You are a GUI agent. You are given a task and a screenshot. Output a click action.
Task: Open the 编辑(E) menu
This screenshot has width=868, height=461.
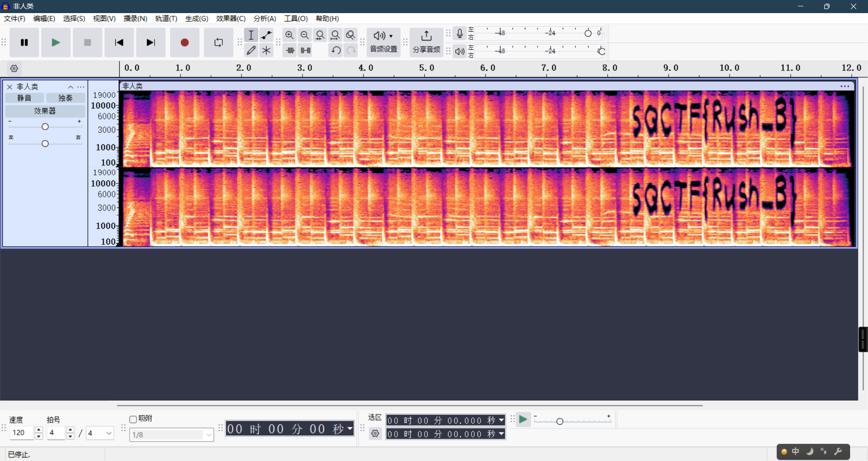tap(44, 19)
